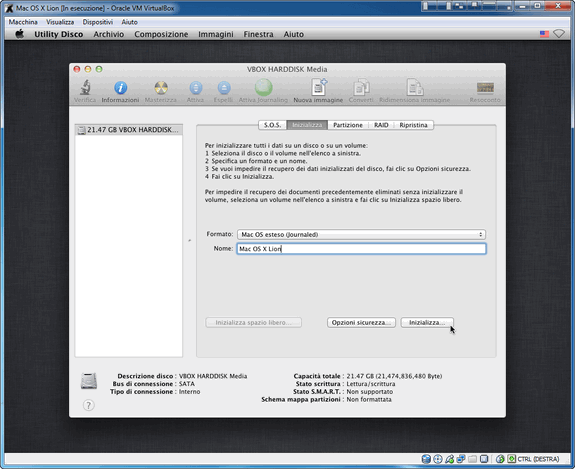
Task: Click the green zoom button of Disk Utility
Action: [99, 69]
